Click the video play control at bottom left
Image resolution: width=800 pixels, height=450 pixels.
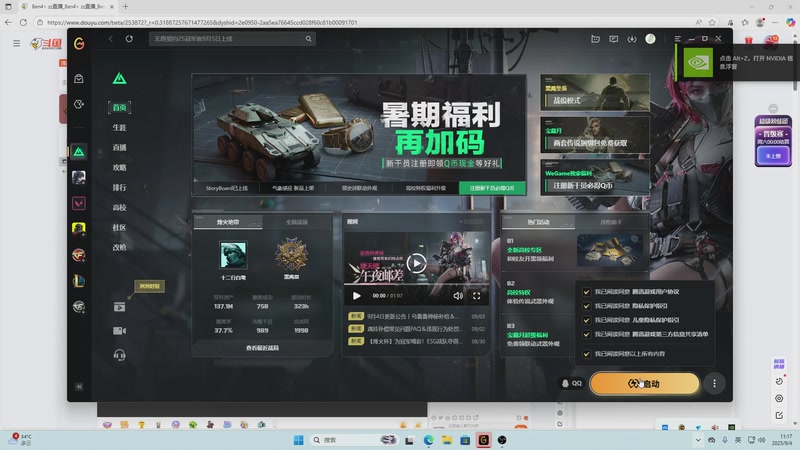[x=357, y=296]
